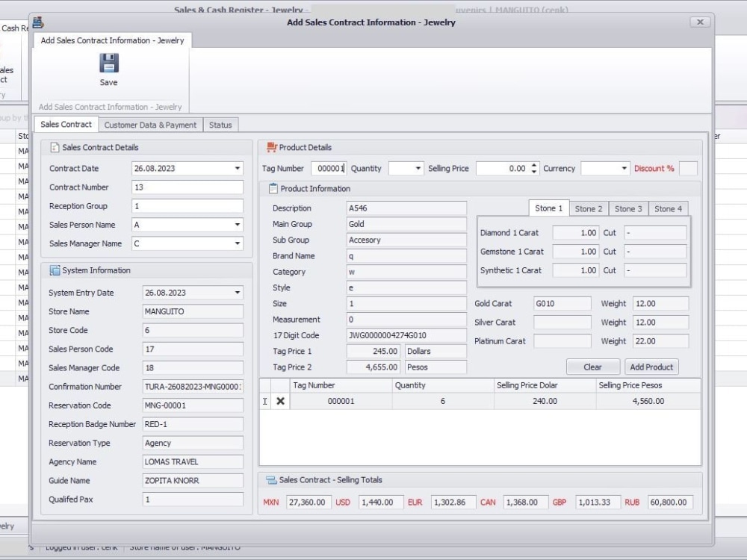Click the red Discount % label
The image size is (747, 560).
coord(654,168)
